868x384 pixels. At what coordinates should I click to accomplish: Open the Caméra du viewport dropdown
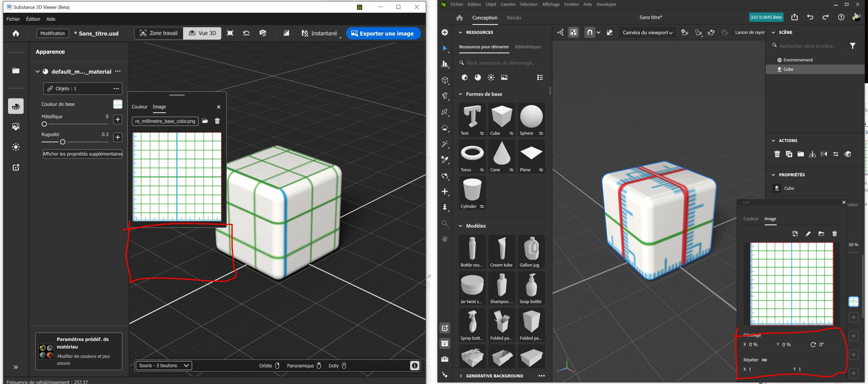[647, 33]
